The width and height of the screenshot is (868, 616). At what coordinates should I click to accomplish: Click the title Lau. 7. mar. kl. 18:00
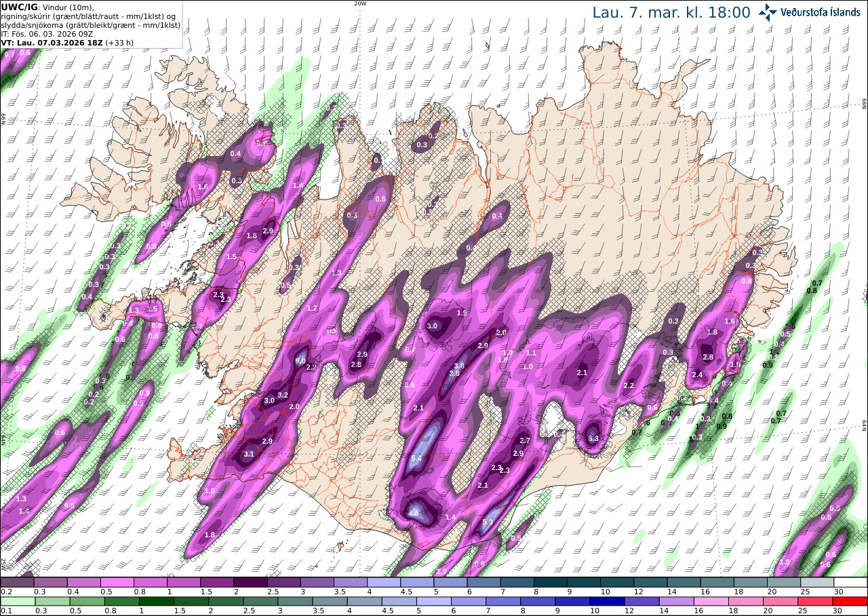671,12
